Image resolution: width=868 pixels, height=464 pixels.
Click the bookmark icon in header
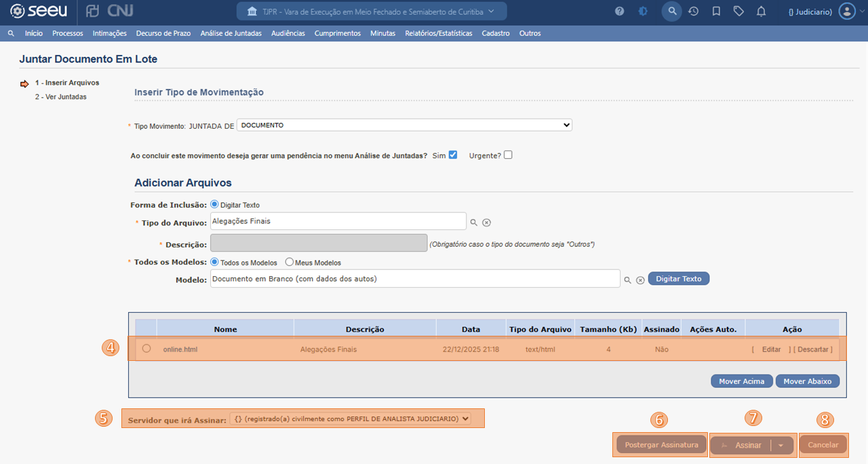click(716, 12)
